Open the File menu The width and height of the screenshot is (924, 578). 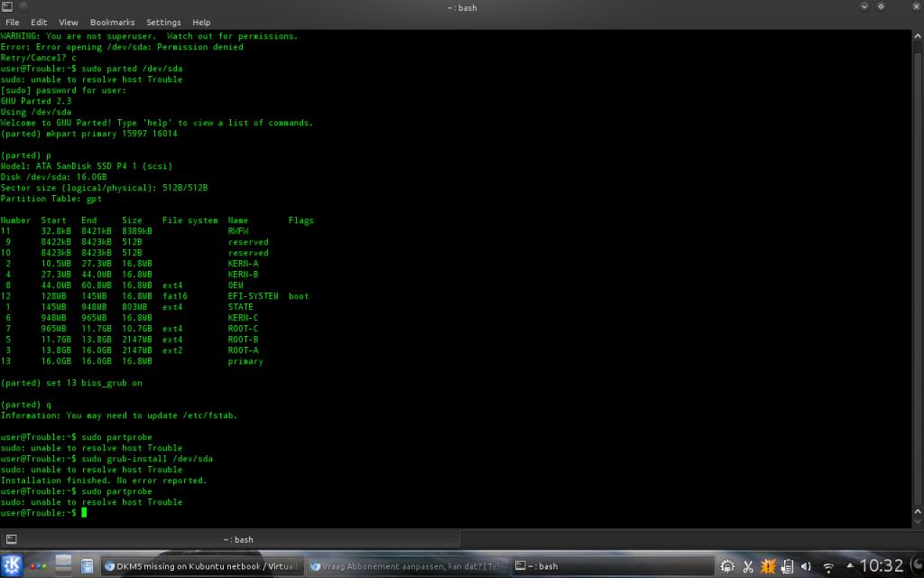[x=13, y=22]
